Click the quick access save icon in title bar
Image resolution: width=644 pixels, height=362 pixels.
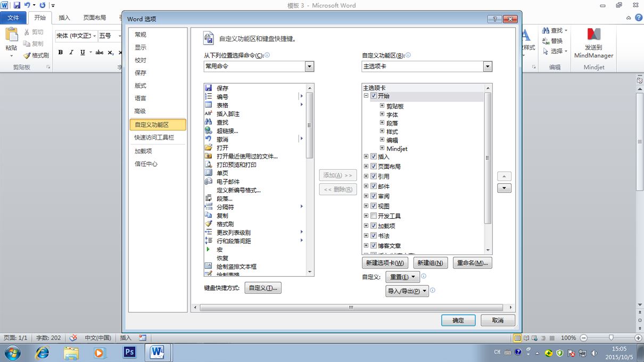tap(16, 5)
